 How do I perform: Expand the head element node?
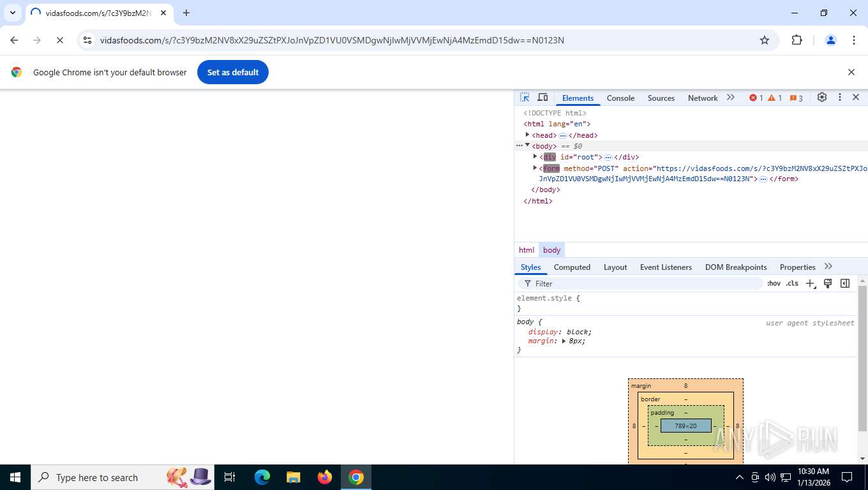point(527,135)
